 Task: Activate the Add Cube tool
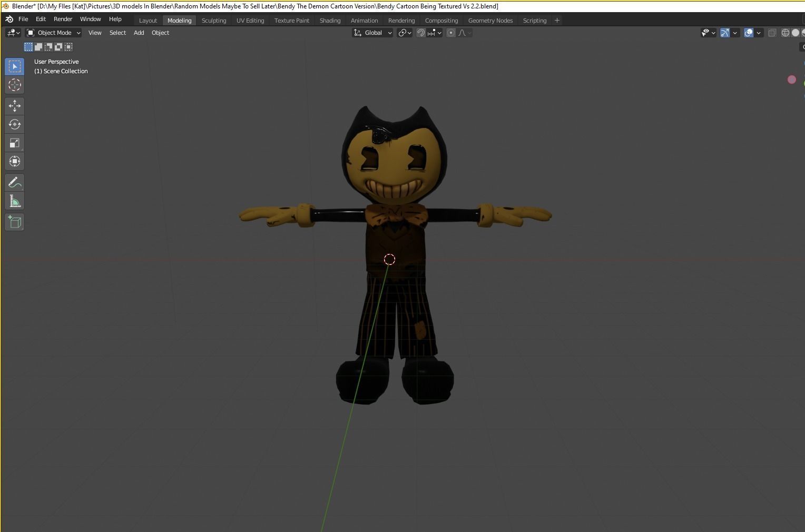pos(14,222)
